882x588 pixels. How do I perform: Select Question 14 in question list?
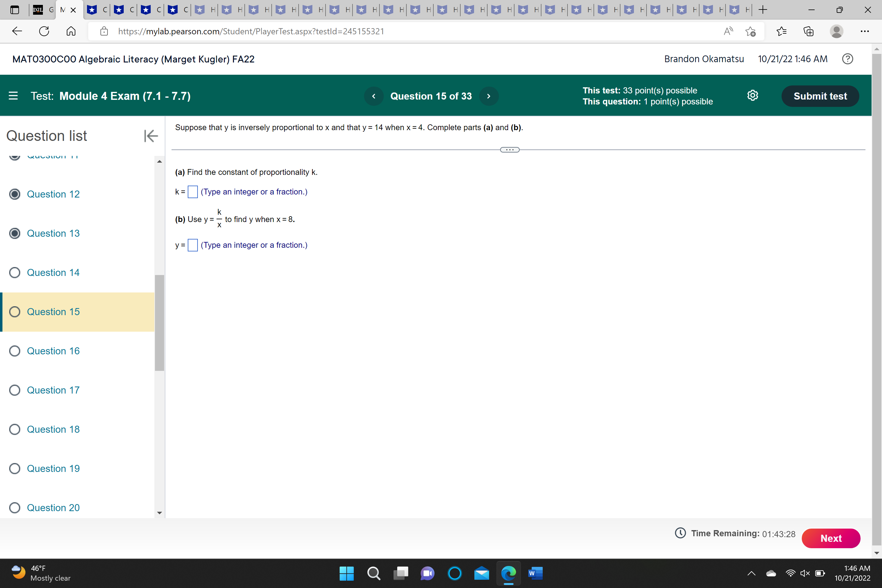[x=52, y=272]
